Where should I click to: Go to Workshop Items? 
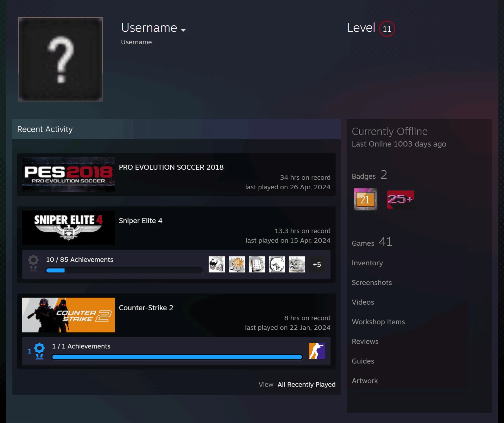(x=378, y=322)
